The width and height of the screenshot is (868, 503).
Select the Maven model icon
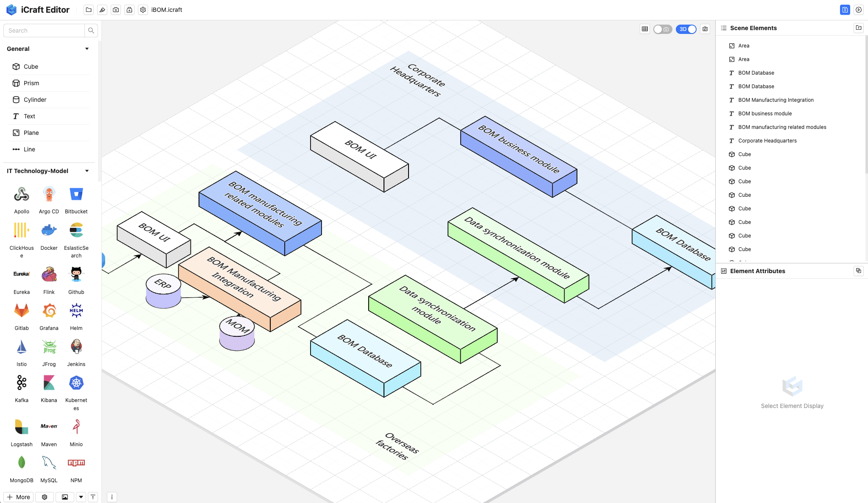click(x=49, y=427)
